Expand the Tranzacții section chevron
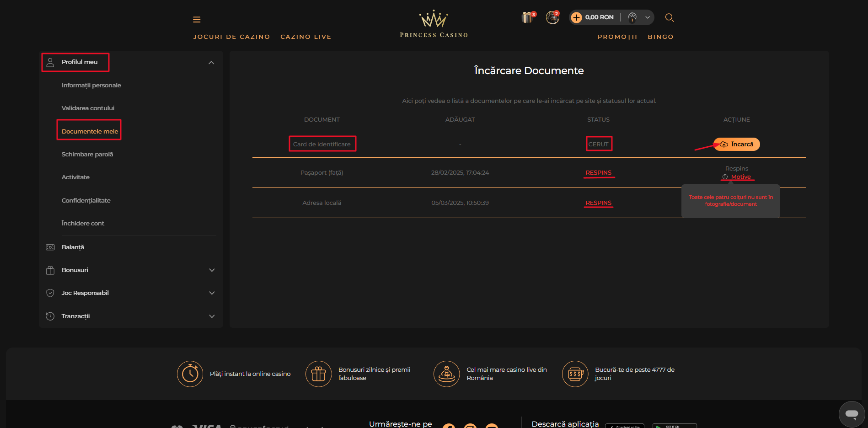Image resolution: width=868 pixels, height=428 pixels. pos(212,316)
